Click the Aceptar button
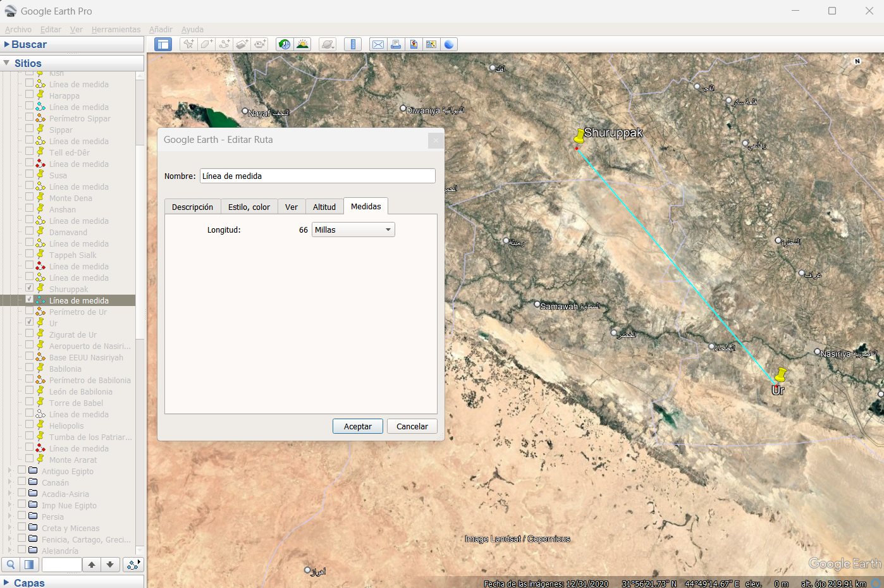This screenshot has width=884, height=588. click(358, 426)
